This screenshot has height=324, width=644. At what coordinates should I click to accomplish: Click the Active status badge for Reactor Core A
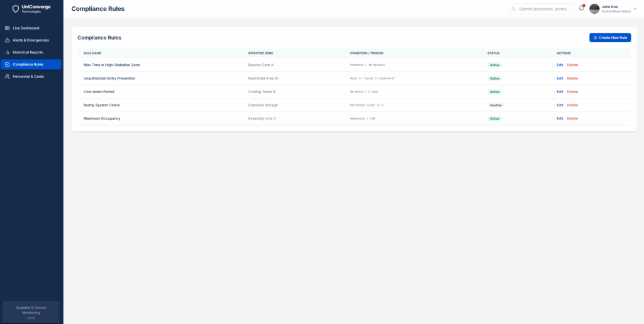click(x=495, y=65)
